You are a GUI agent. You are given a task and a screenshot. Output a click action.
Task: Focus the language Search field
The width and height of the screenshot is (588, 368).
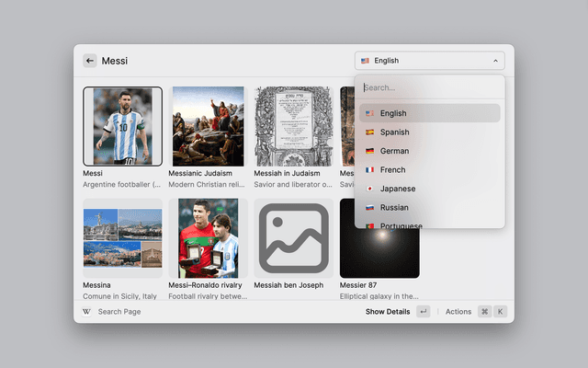429,87
